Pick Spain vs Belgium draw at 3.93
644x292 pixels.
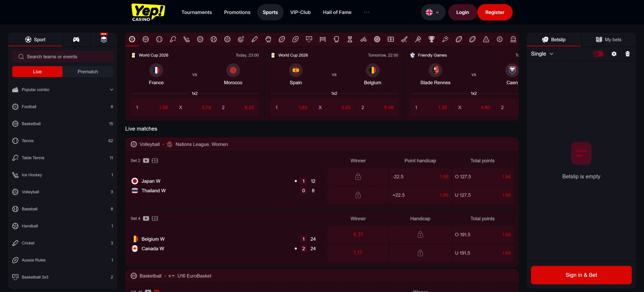[x=334, y=107]
